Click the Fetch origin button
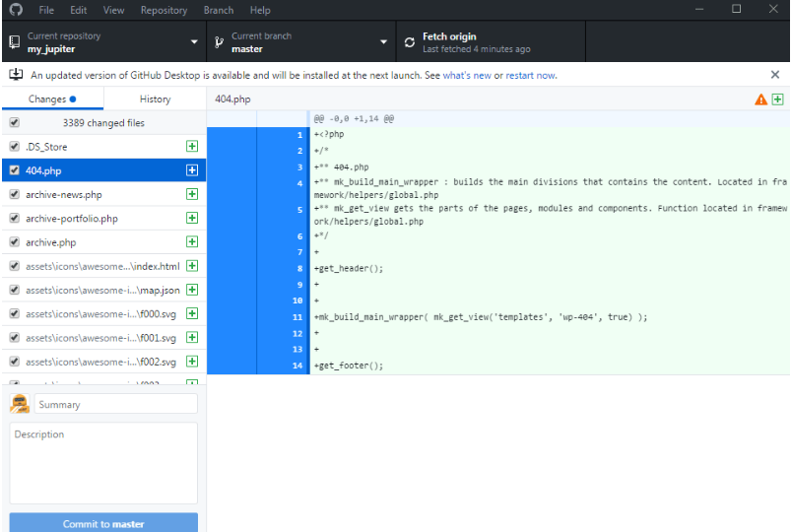 pyautogui.click(x=491, y=42)
